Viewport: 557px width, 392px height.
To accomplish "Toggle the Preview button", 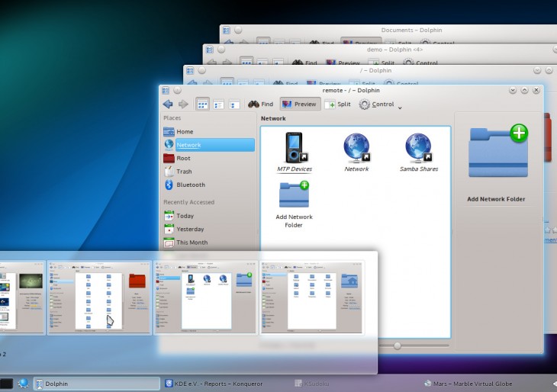I will click(299, 104).
